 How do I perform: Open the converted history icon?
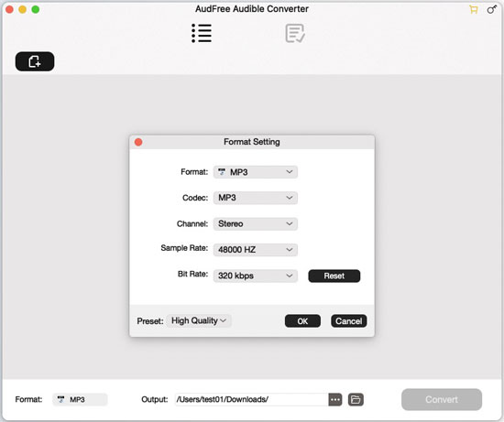coord(295,33)
